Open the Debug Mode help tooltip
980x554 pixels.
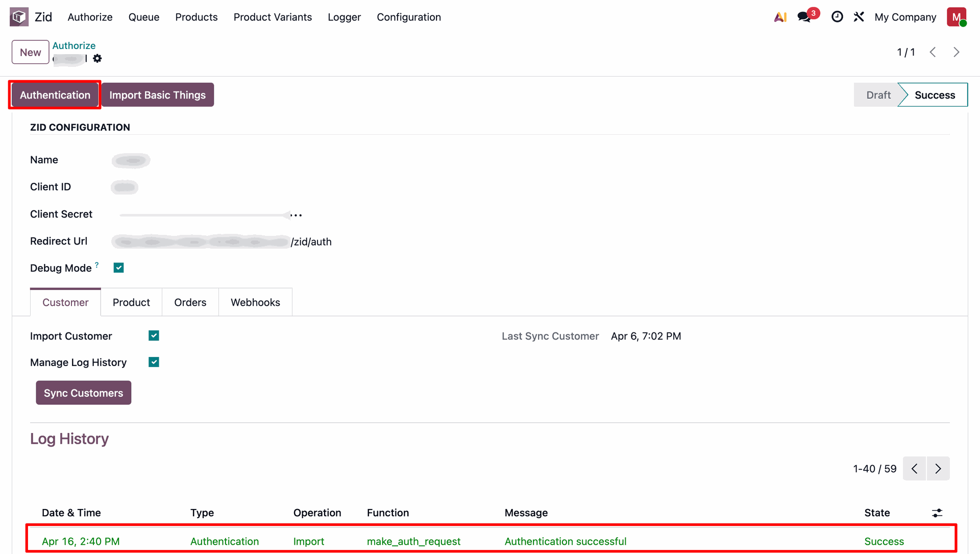[97, 264]
